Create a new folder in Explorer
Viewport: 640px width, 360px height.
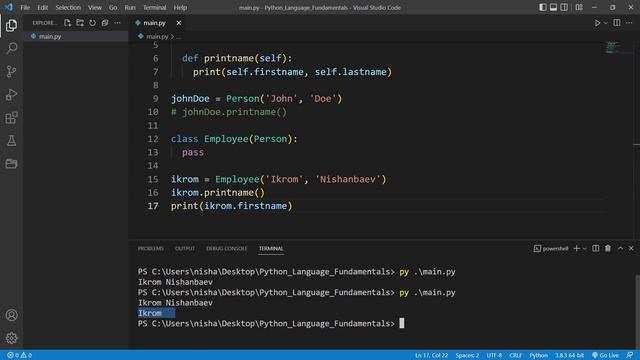pyautogui.click(x=80, y=23)
